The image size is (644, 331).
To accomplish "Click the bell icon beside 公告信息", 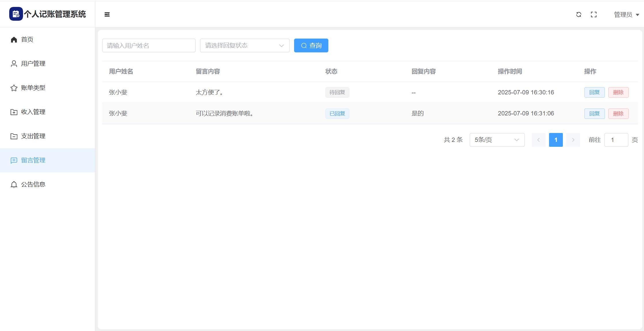I will tap(14, 184).
